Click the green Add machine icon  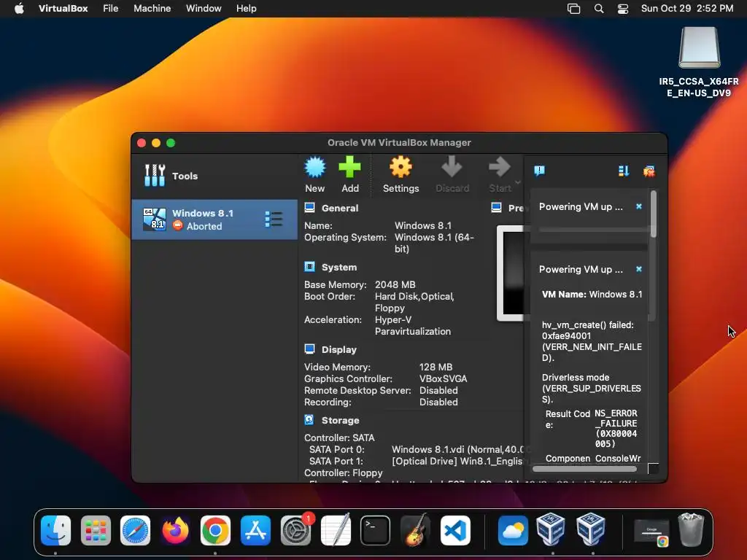[x=349, y=168]
